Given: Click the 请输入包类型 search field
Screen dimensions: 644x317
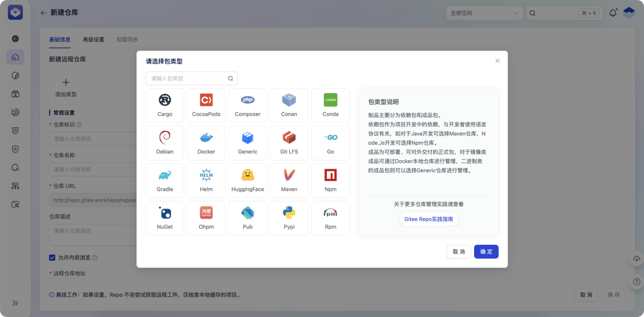Looking at the screenshot, I should pos(188,78).
